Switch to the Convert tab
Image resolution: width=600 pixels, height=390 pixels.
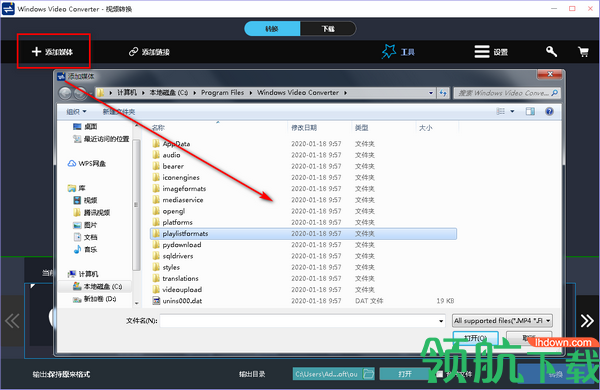click(x=272, y=29)
